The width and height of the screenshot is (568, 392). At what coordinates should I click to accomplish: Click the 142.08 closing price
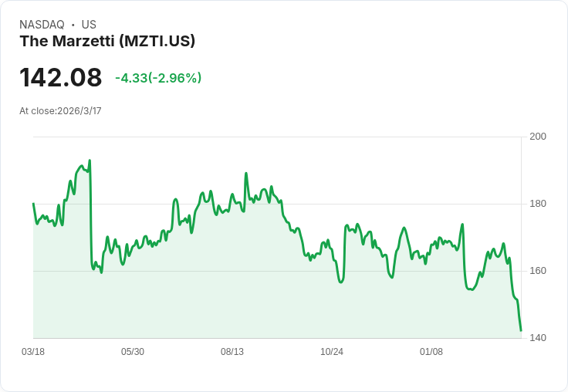pos(60,78)
